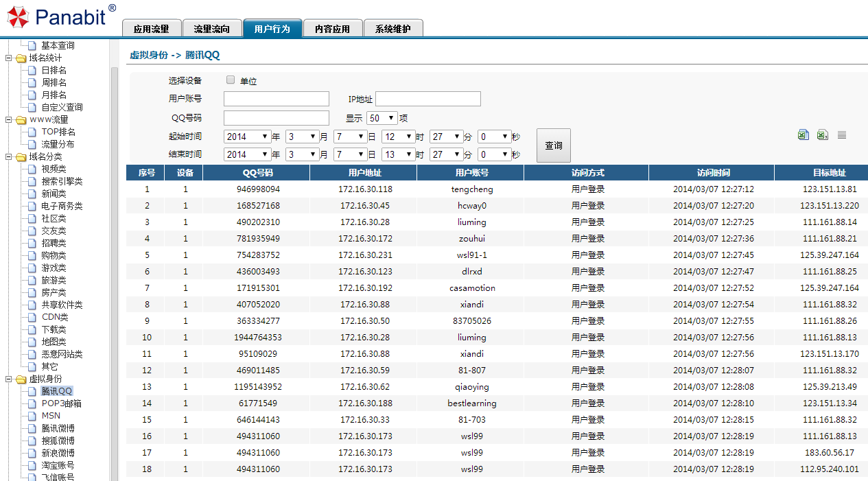The width and height of the screenshot is (868, 481).
Task: Collapse the 域名分类 tree node
Action: [9, 157]
